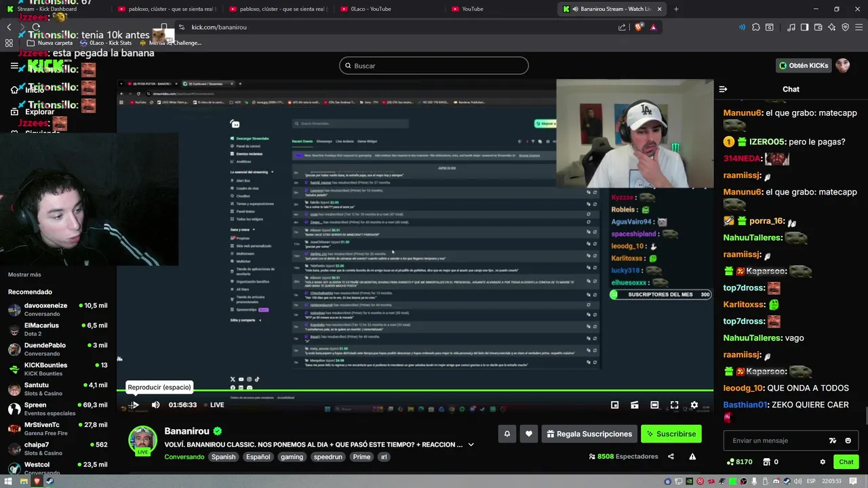Switch to the plain YouTube tab
The image size is (868, 488).
500,9
